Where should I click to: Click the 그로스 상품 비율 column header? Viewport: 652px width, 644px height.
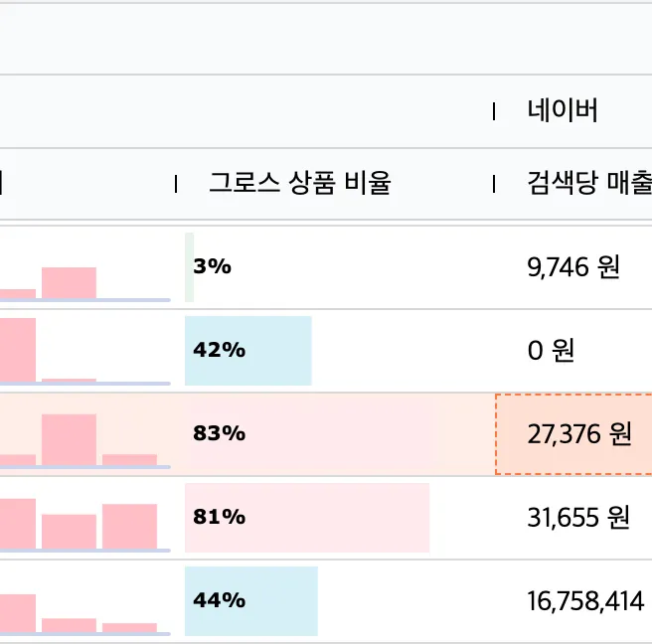(299, 183)
